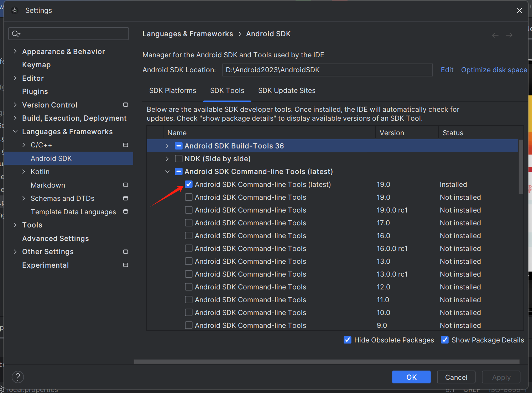
Task: Click the Optimize disk space link
Action: (x=494, y=70)
